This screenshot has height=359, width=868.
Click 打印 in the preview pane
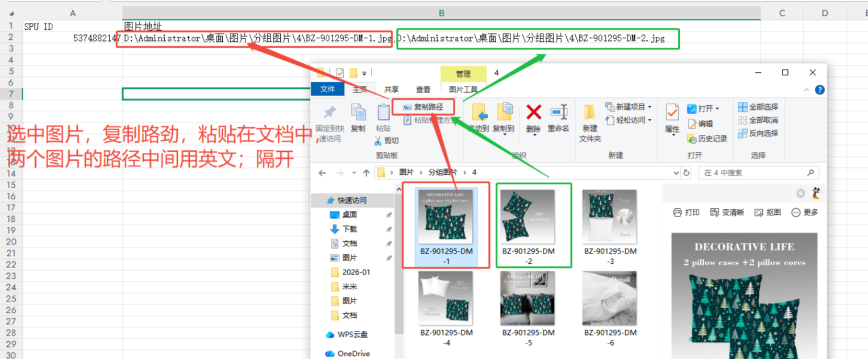[687, 212]
